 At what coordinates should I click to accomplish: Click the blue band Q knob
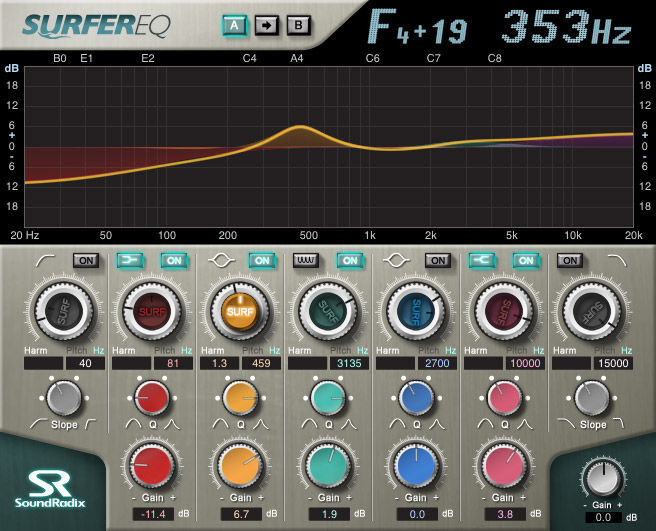coord(416,398)
